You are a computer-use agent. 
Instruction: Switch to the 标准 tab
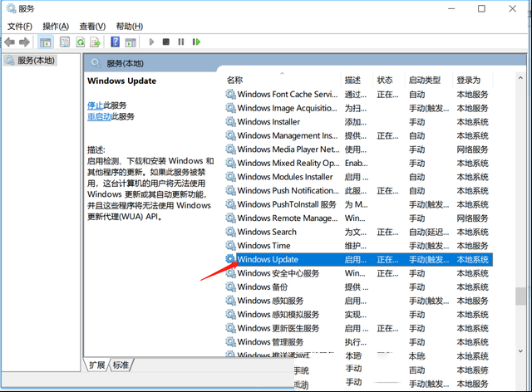pos(121,365)
